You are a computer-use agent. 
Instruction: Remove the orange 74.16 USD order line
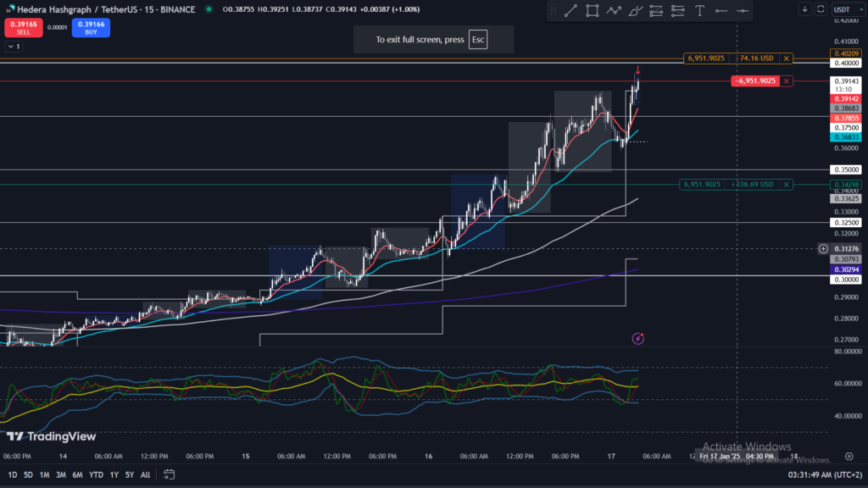tap(787, 58)
